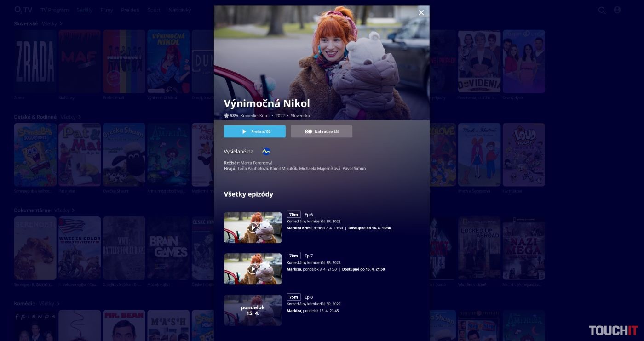644x341 pixels.
Task: Select the upcoming episode 8 thumbnail
Action: coord(253,310)
